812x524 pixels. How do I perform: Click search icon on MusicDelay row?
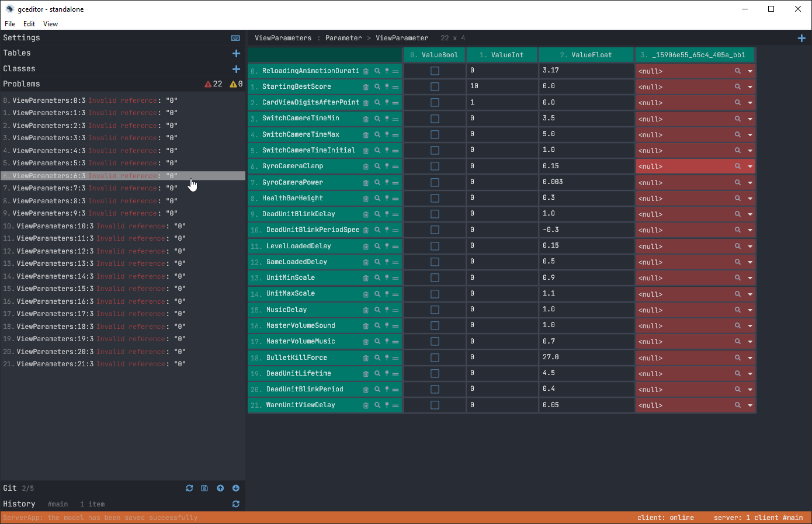(x=377, y=310)
